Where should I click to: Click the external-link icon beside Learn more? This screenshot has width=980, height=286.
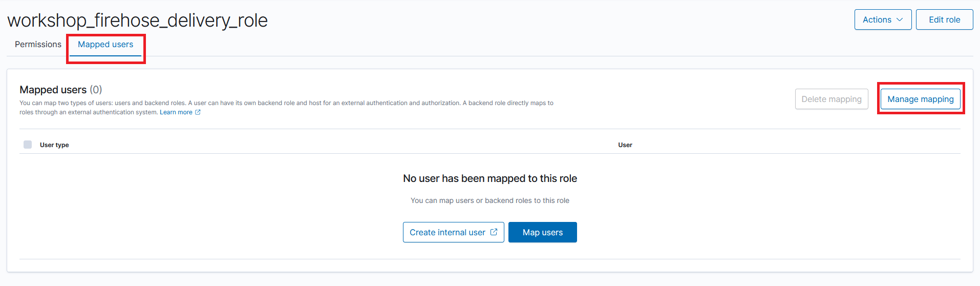point(198,112)
